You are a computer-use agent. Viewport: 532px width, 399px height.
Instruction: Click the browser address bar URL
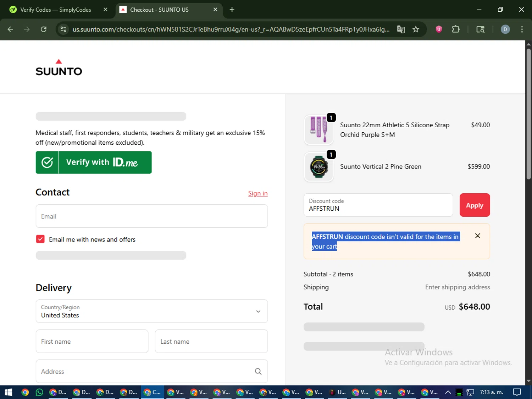[x=231, y=29]
